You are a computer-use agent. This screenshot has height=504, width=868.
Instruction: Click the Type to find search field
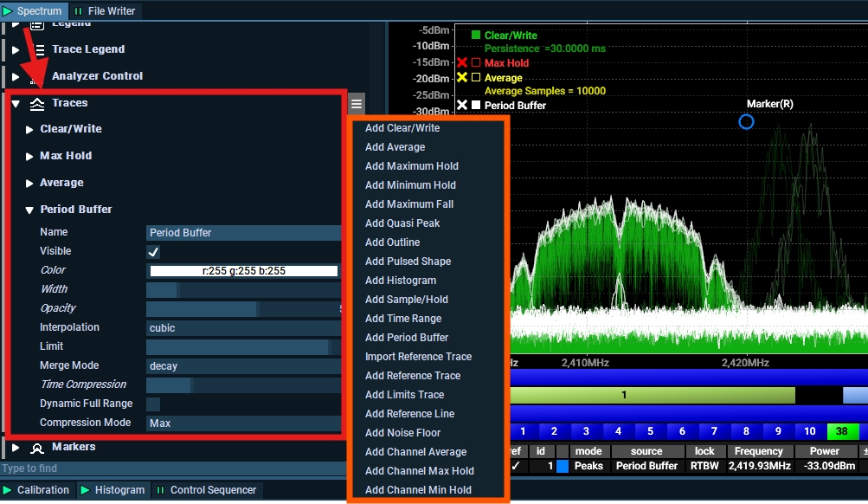coord(173,468)
